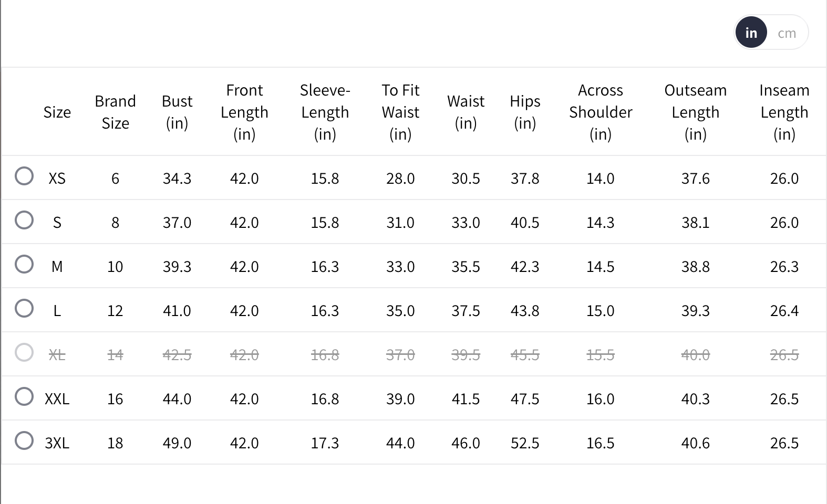Click the Size column header

(57, 112)
